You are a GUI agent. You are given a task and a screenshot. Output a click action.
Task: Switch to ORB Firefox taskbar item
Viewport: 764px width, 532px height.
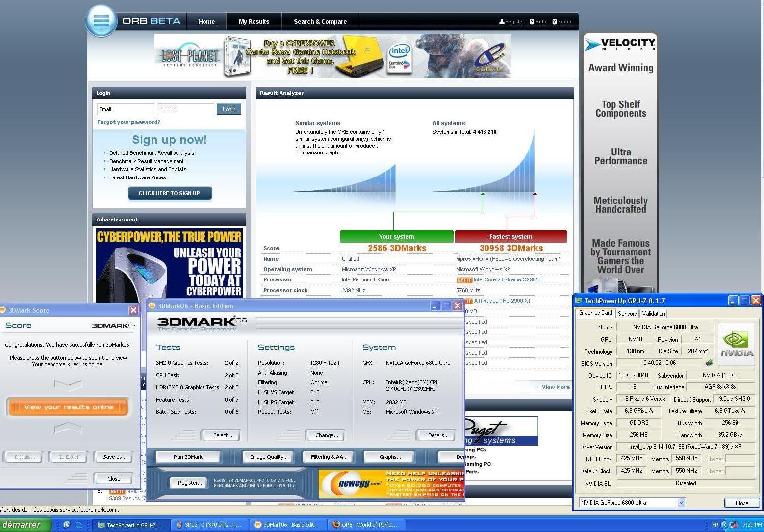366,525
